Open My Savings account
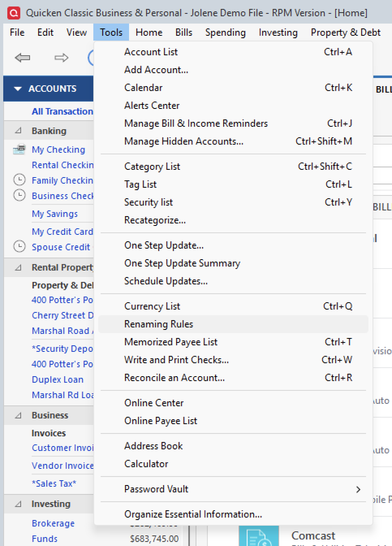The image size is (392, 546). click(55, 214)
